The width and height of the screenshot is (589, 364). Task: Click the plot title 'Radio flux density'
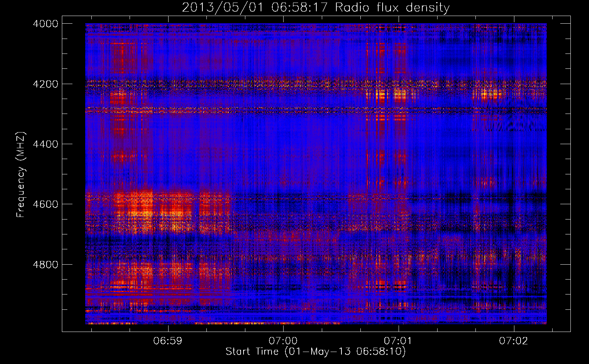tap(392, 8)
